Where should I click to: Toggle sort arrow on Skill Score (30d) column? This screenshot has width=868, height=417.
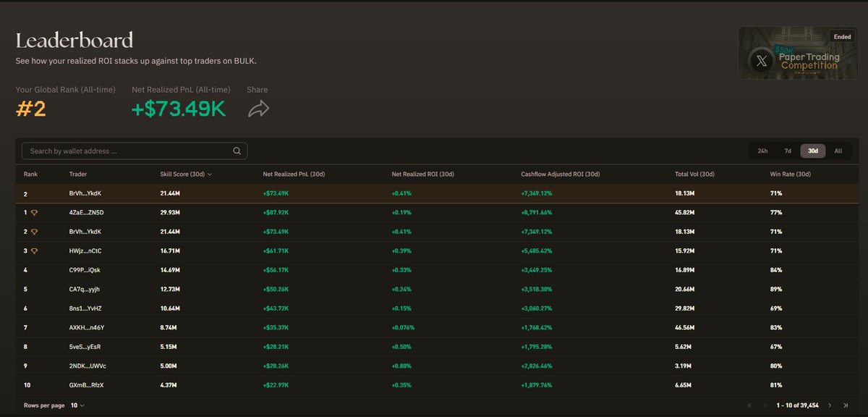click(x=209, y=174)
